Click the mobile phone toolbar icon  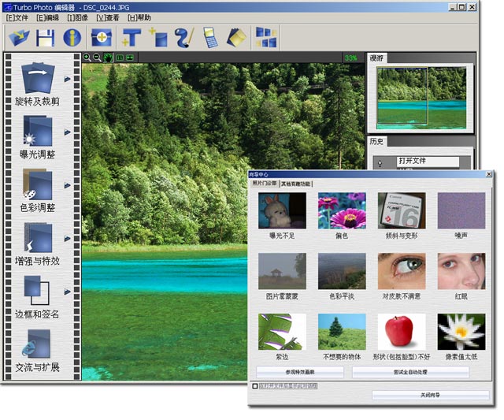[210, 38]
